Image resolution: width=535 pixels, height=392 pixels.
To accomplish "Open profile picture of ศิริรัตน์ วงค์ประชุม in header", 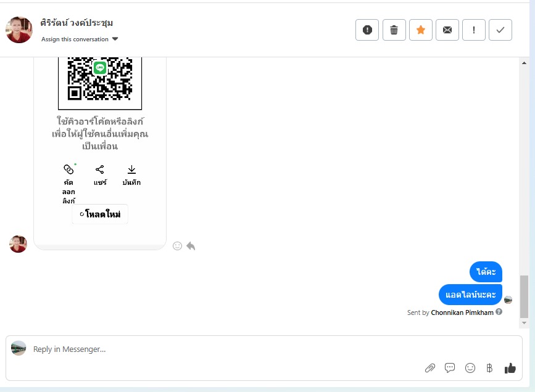I will [19, 30].
